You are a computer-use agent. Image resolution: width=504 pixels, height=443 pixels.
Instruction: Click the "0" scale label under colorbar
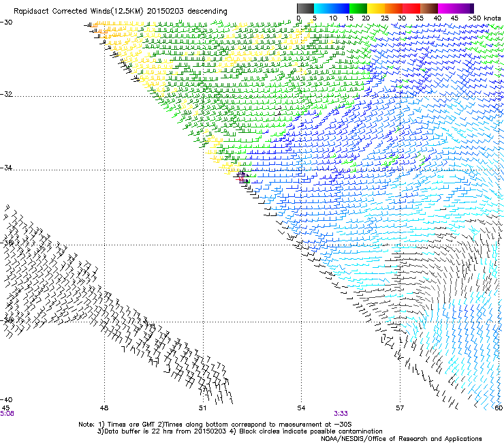coord(298,18)
